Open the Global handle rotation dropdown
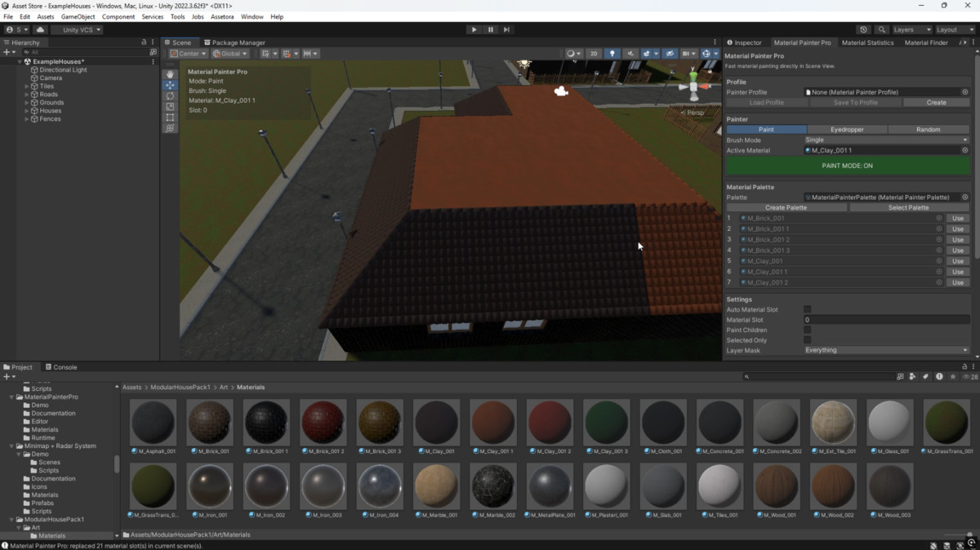Screen dimensions: 980x550 coord(230,54)
